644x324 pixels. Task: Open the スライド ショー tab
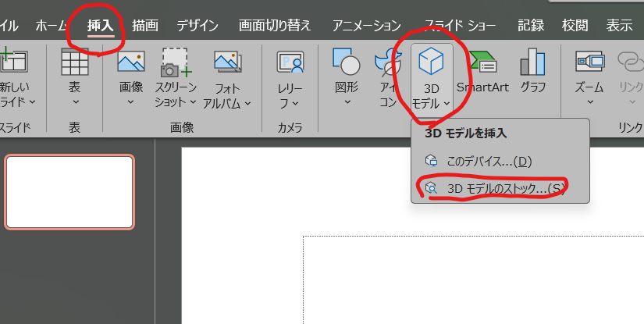pyautogui.click(x=460, y=26)
